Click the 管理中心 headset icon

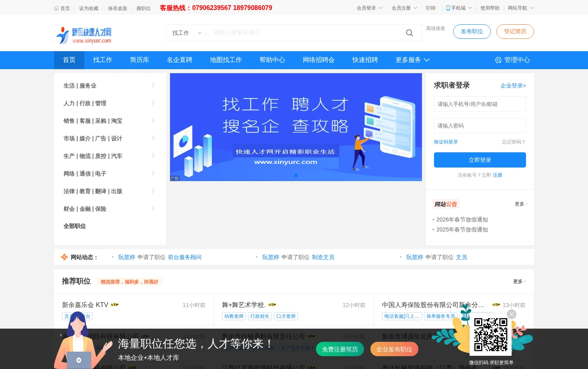498,60
